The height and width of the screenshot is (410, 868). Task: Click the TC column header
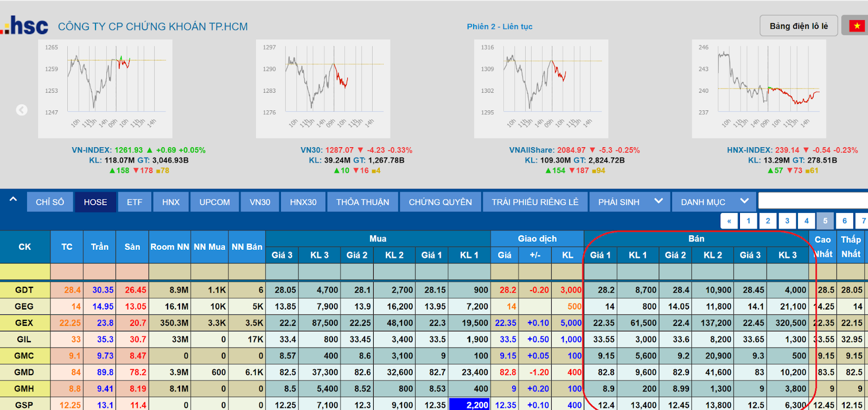(67, 247)
